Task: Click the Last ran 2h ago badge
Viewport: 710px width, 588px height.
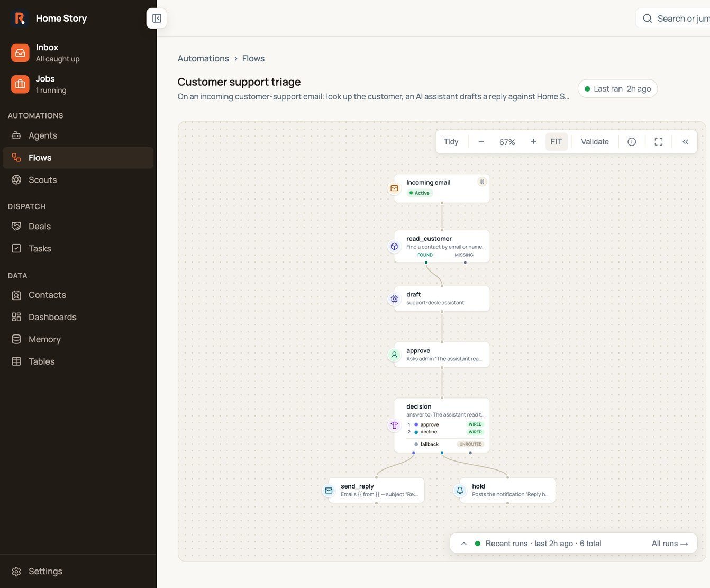Action: 617,89
